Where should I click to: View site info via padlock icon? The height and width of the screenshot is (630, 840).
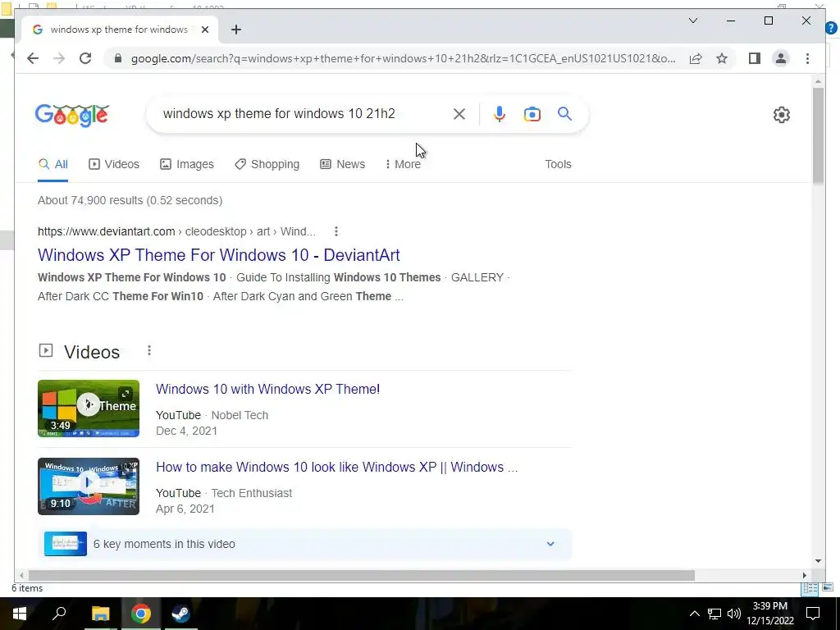[118, 58]
